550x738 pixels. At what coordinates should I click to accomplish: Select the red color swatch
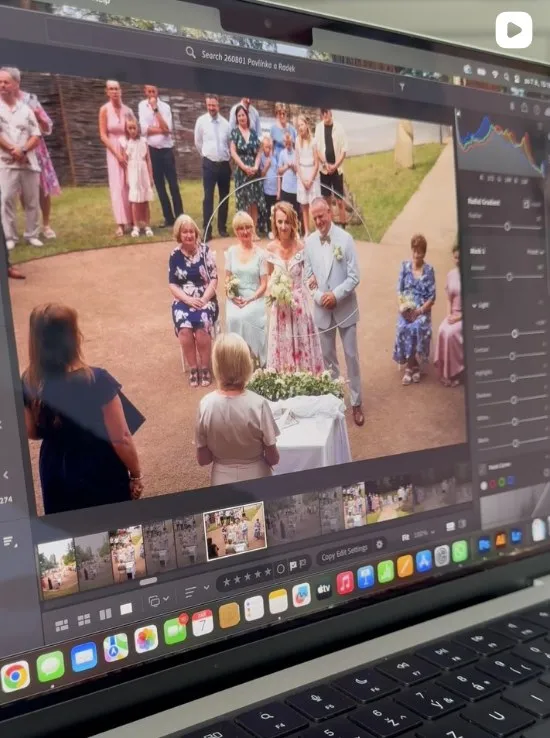(493, 484)
